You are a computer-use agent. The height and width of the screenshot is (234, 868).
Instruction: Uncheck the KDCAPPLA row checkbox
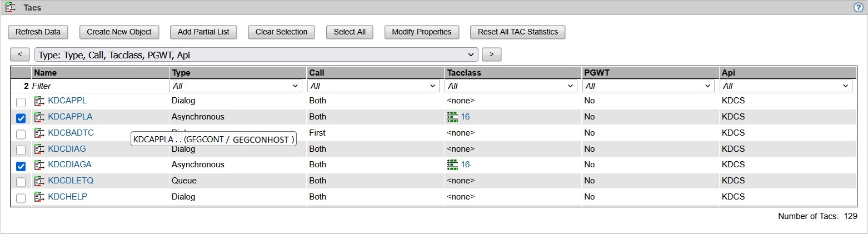tap(21, 118)
